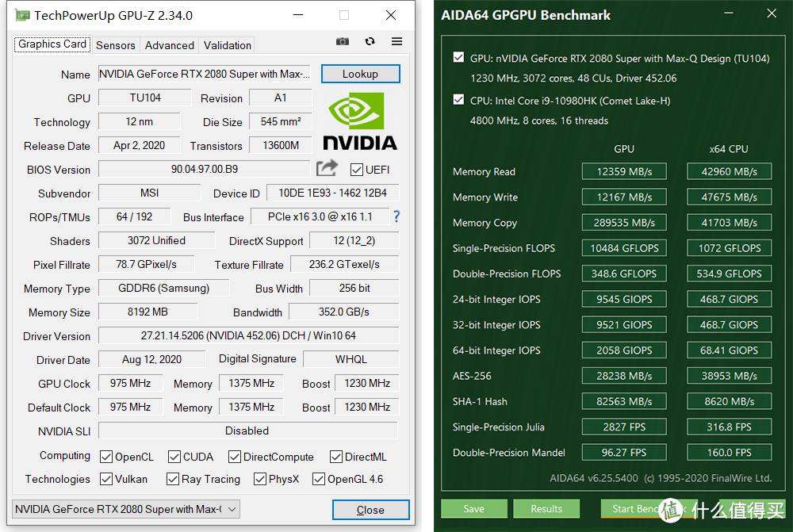
Task: Minimize the AIDA64 GPGPU Benchmark window
Action: 729,13
